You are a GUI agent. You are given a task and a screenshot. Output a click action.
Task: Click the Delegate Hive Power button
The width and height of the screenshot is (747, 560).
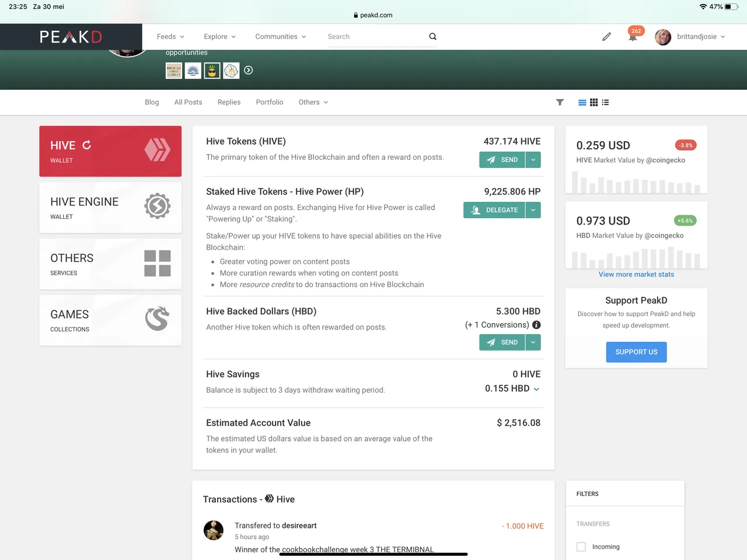pyautogui.click(x=494, y=210)
